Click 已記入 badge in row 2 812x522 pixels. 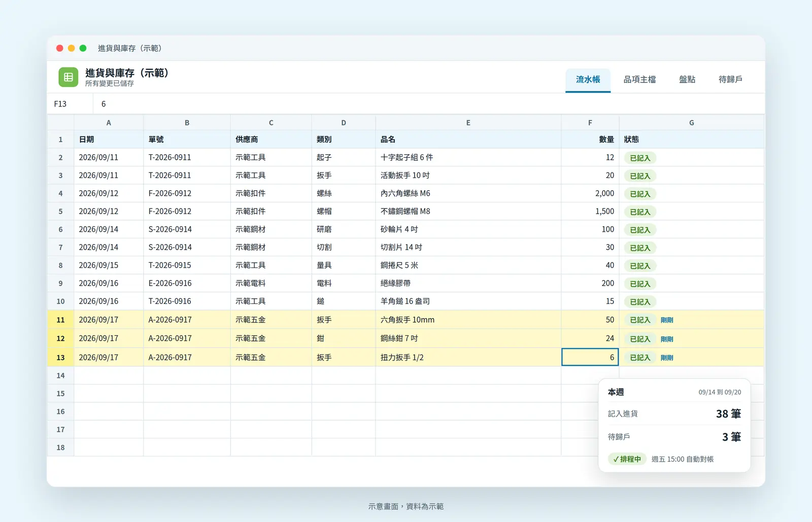click(640, 158)
